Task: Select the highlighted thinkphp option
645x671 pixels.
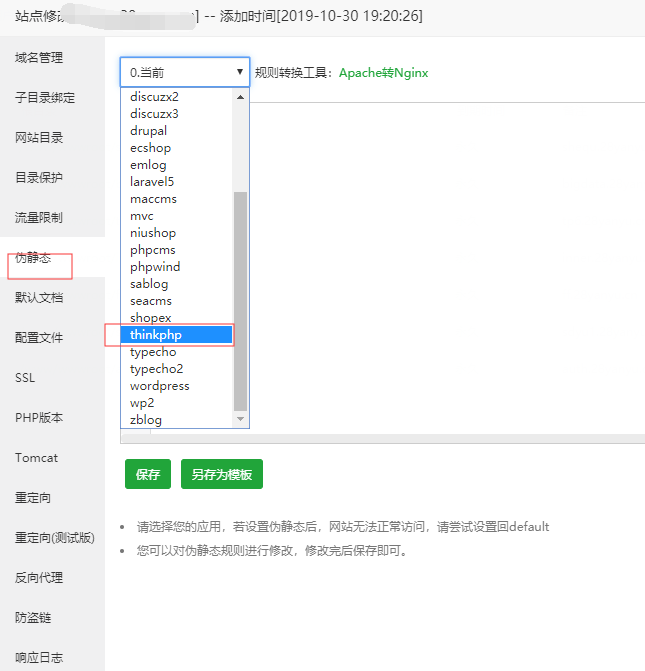Action: click(x=176, y=335)
